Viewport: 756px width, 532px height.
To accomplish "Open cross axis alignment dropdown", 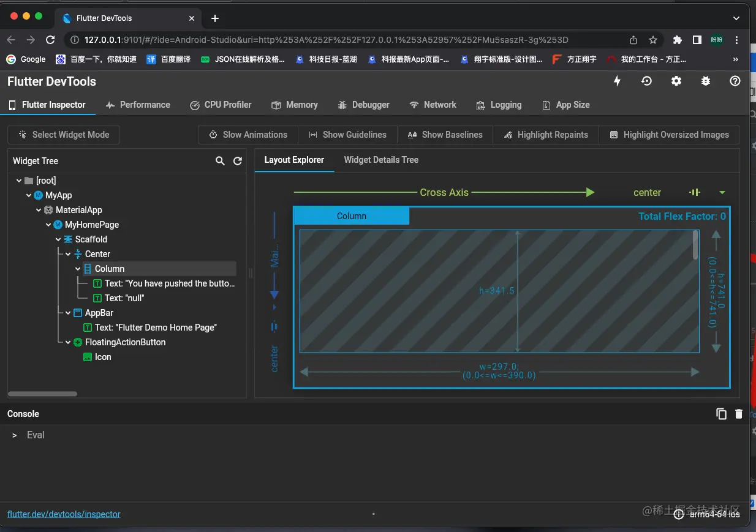I will click(722, 192).
